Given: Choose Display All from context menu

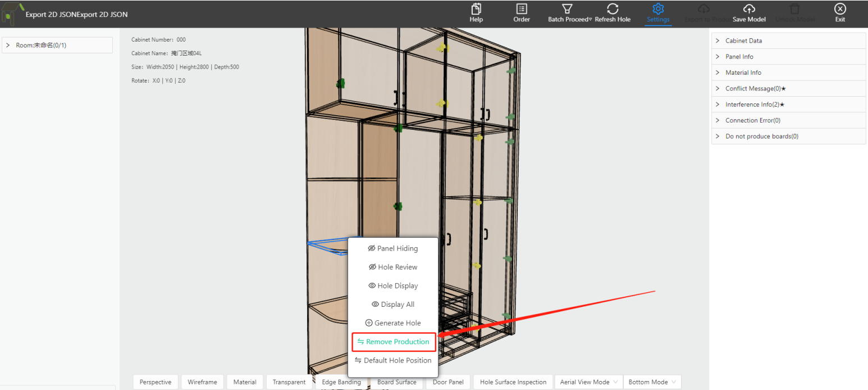Looking at the screenshot, I should tap(393, 304).
